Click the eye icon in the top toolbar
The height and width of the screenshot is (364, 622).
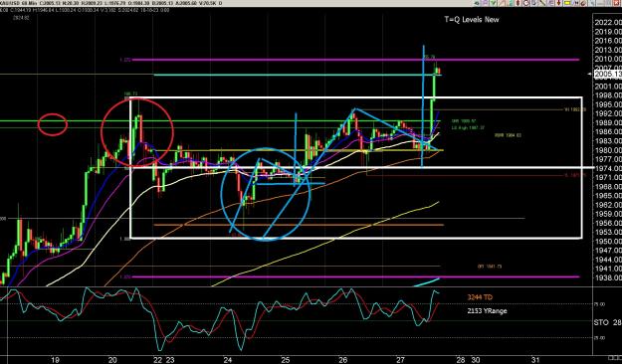[x=477, y=3]
